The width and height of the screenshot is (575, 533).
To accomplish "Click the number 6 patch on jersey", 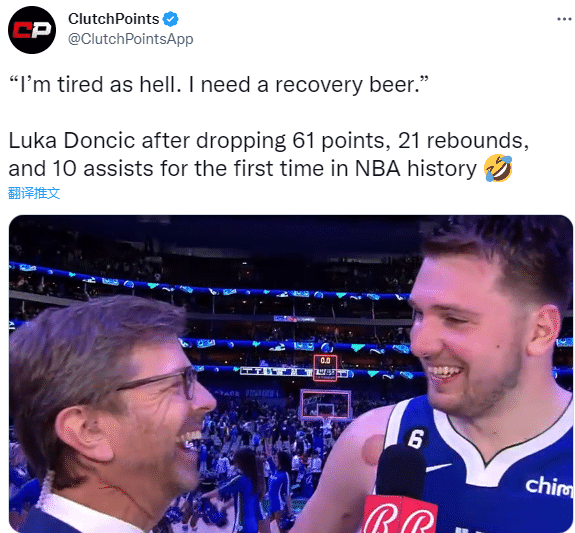I will [415, 438].
